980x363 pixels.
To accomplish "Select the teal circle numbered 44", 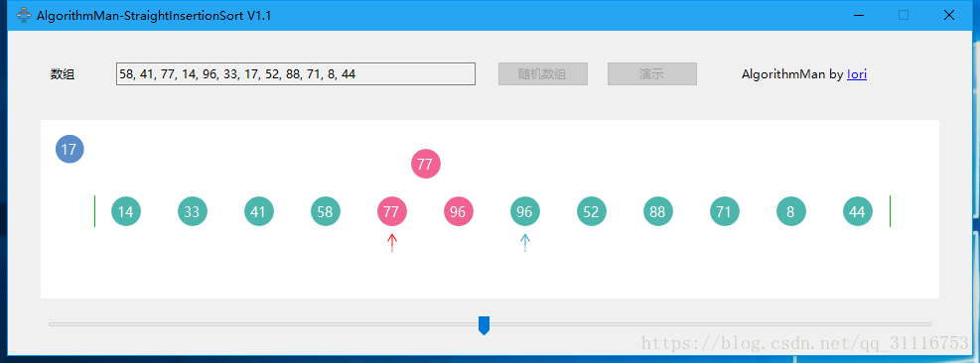I will pyautogui.click(x=858, y=211).
